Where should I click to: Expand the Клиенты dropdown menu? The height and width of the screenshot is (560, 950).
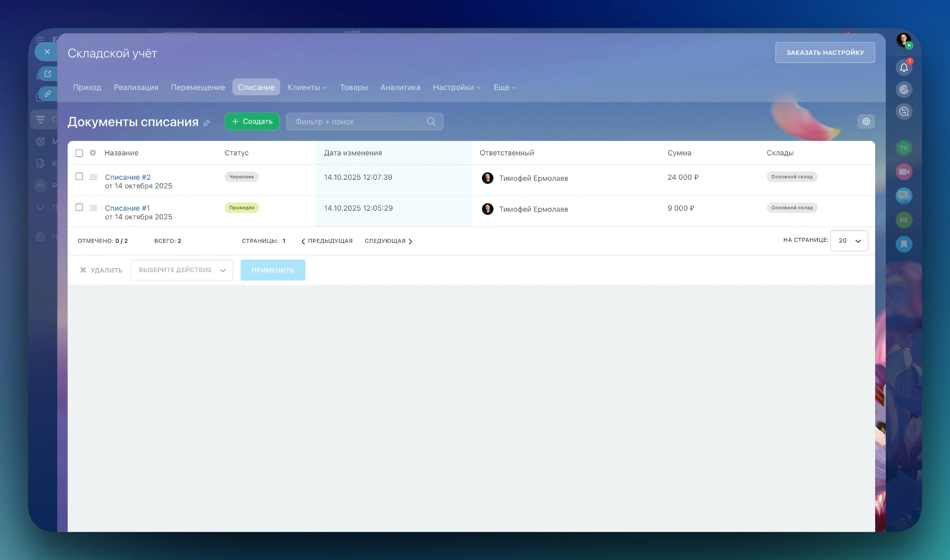tap(307, 88)
